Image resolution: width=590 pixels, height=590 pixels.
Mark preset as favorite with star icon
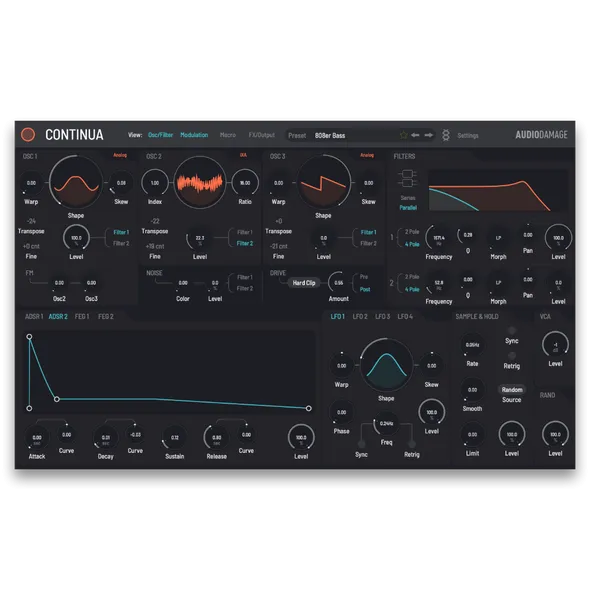(x=404, y=135)
